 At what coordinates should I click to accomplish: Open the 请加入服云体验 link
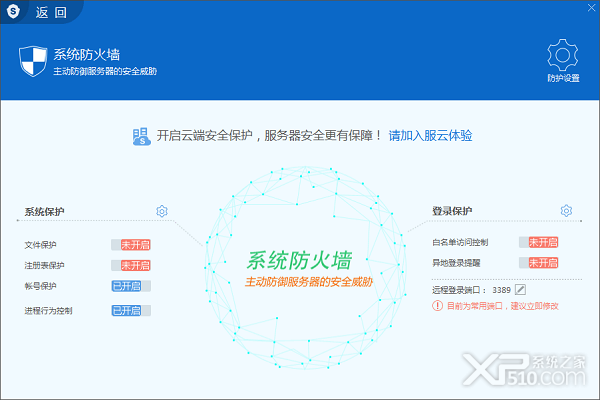tap(430, 136)
